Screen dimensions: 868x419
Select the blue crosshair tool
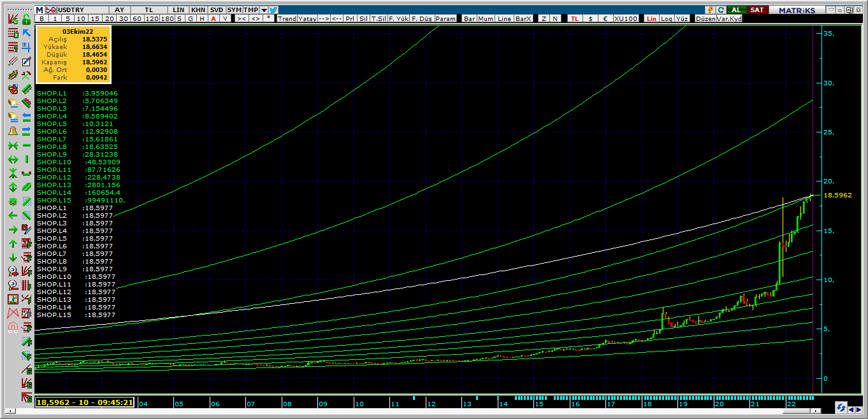pos(26,47)
